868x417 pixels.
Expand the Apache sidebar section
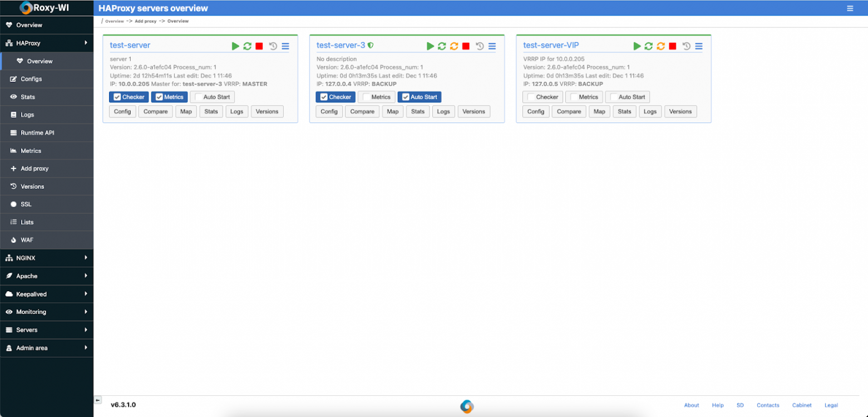(x=47, y=276)
